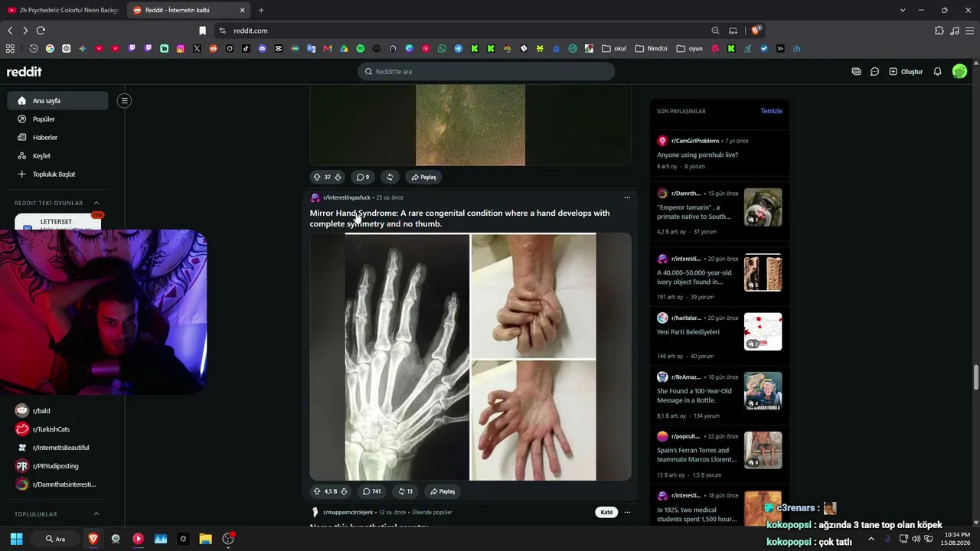The height and width of the screenshot is (551, 980).
Task: Open the notifications bell icon
Action: pyautogui.click(x=937, y=71)
